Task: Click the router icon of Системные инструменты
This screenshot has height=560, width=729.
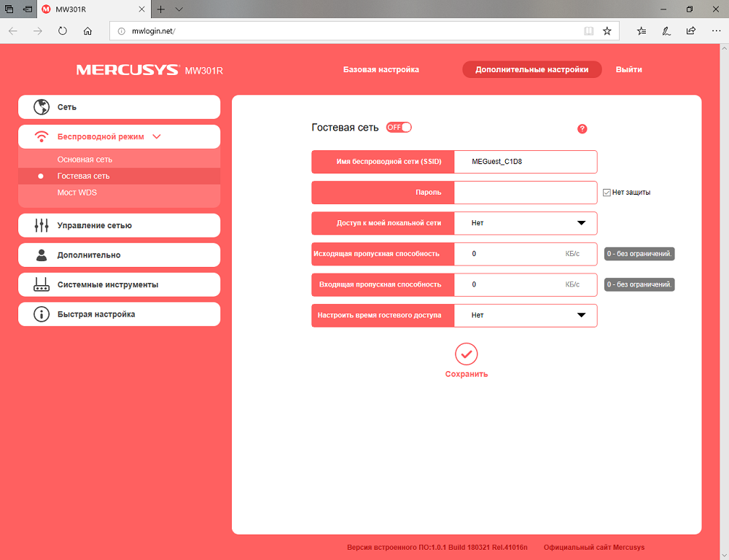Action: pyautogui.click(x=42, y=284)
